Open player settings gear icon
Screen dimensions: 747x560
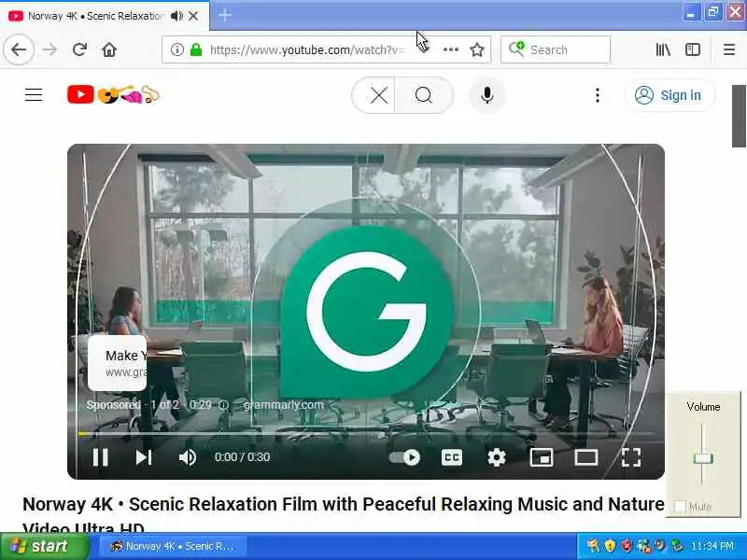click(497, 457)
